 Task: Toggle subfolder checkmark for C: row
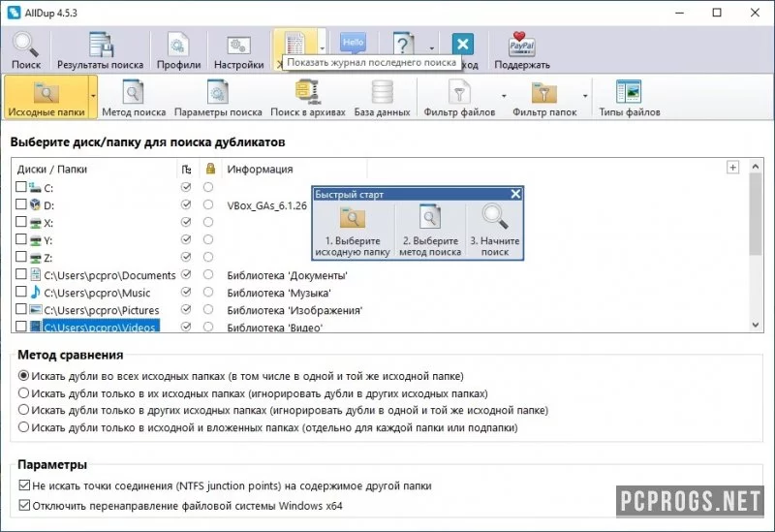click(x=186, y=187)
